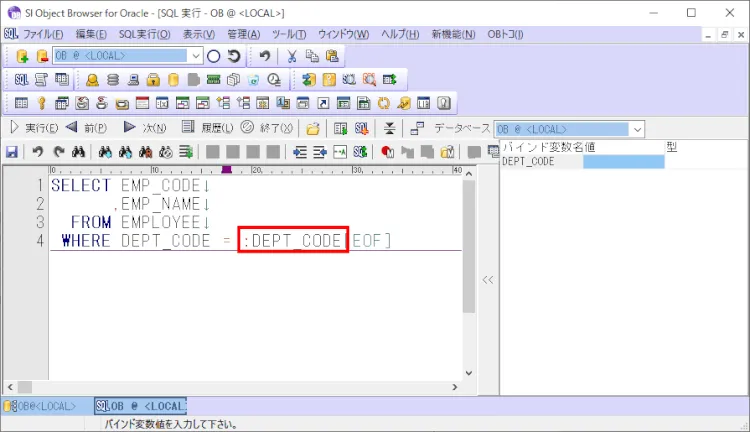Run SQL with 実行(E) button
The image size is (750, 432).
click(x=34, y=128)
